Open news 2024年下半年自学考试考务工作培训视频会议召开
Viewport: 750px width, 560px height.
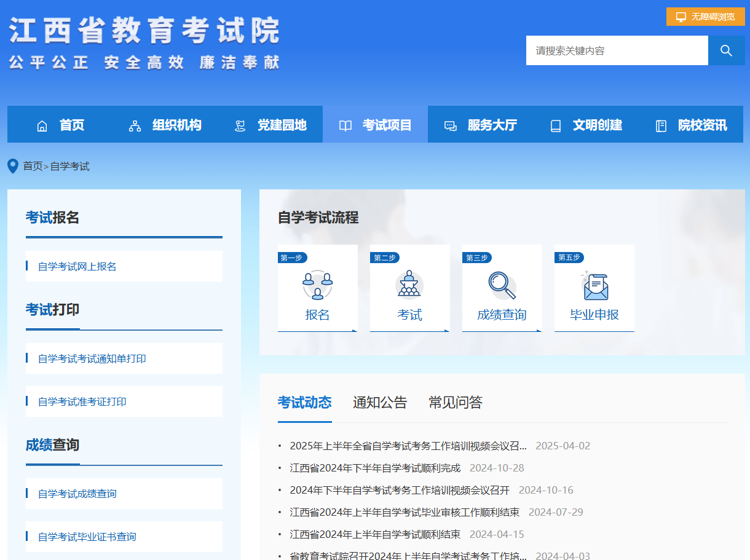tap(400, 490)
